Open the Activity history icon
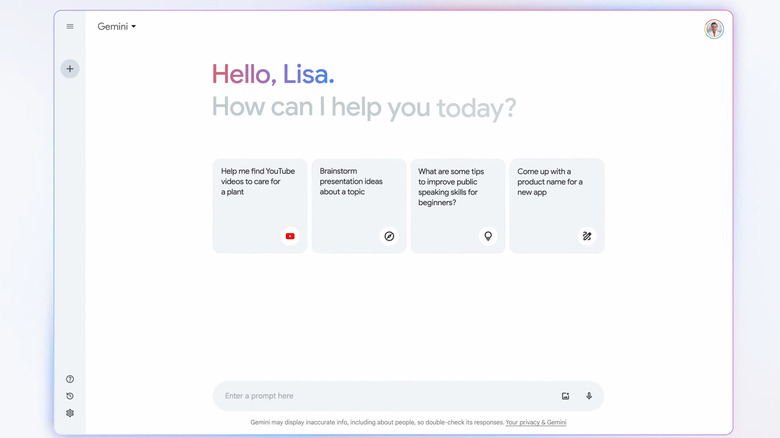The width and height of the screenshot is (780, 438). (70, 396)
